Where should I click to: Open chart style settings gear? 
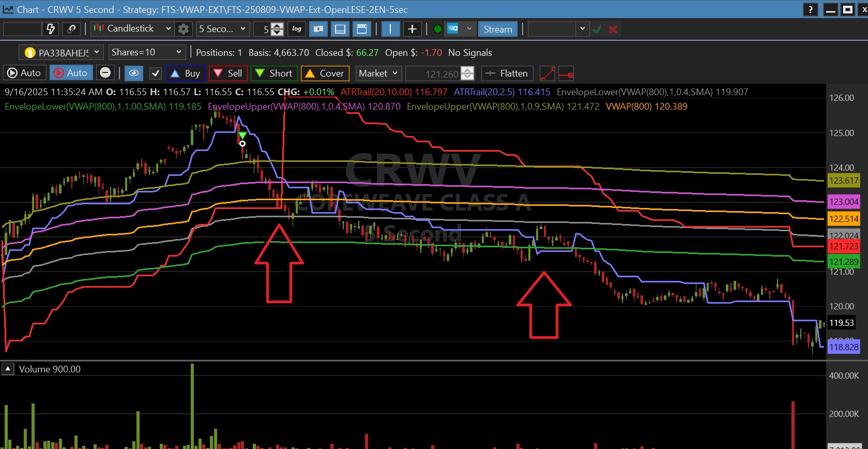tap(184, 29)
